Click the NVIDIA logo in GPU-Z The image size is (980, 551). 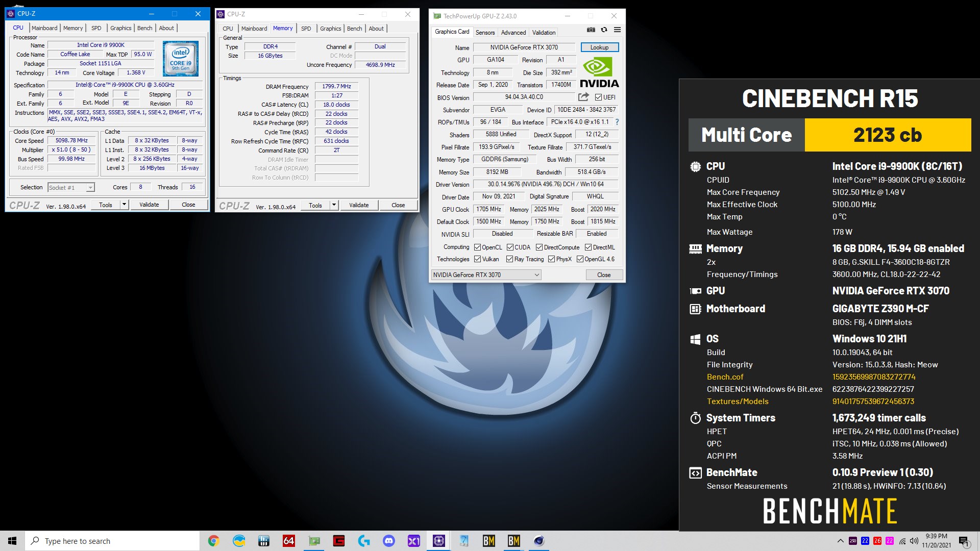pyautogui.click(x=599, y=73)
